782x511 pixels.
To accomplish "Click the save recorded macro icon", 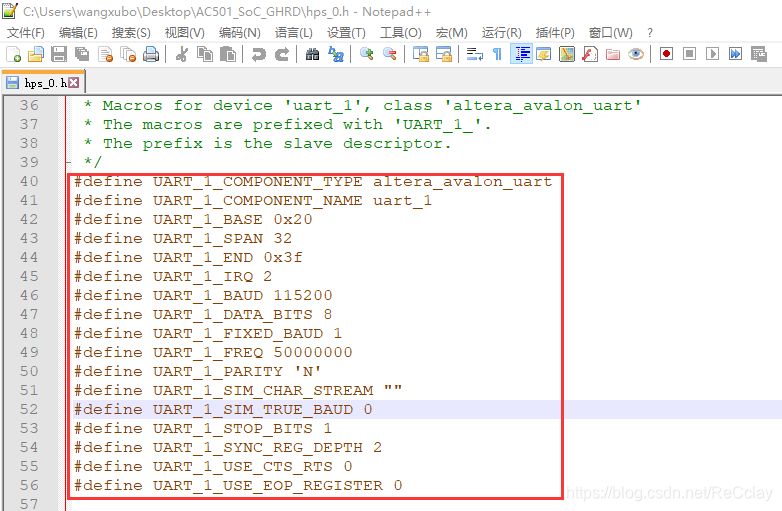I will (x=759, y=54).
